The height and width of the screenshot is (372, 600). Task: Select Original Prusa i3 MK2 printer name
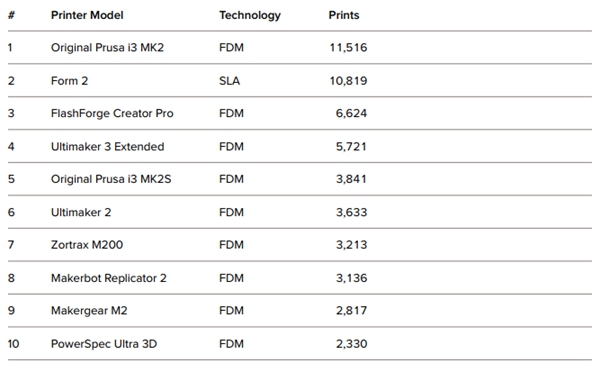click(108, 47)
